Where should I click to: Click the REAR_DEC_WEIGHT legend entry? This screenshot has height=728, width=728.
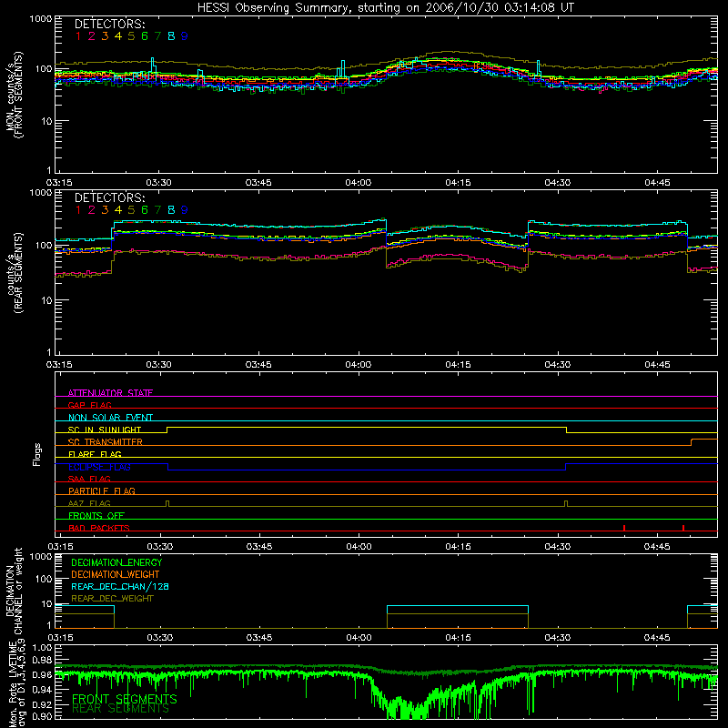click(x=112, y=599)
